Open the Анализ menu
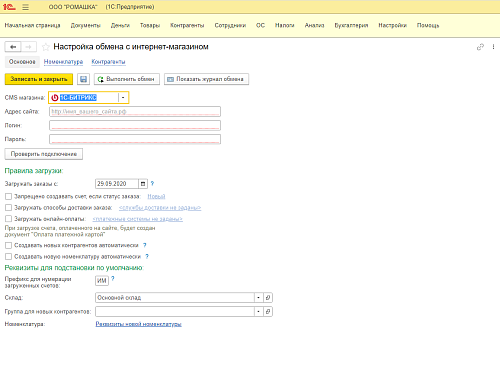The height and width of the screenshot is (368, 500). click(314, 25)
